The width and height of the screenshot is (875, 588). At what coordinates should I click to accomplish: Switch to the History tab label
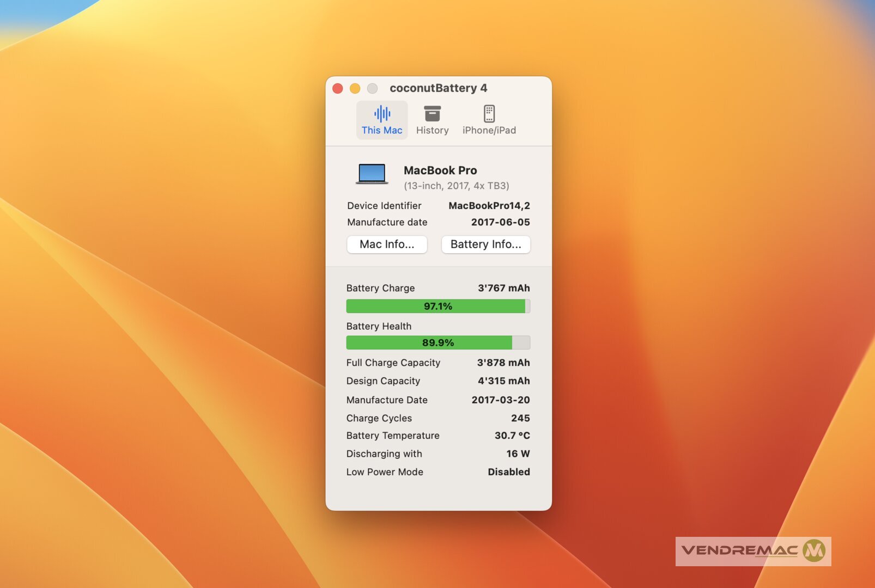coord(432,131)
